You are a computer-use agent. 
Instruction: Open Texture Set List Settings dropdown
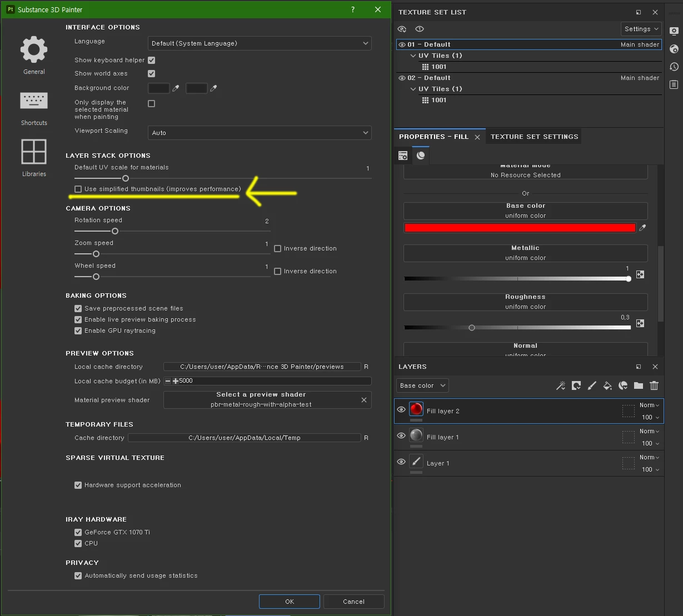tap(641, 29)
